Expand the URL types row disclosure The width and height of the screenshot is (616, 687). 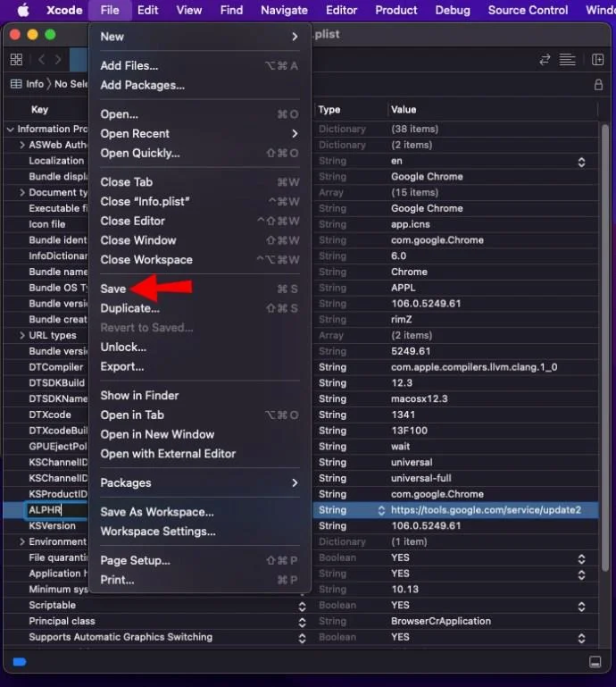[x=22, y=335]
